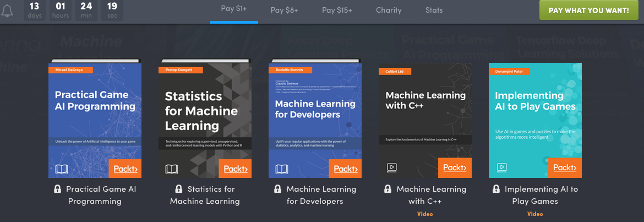Click the Machine Learning with C++ title link
The image size is (644, 222).
click(x=431, y=195)
